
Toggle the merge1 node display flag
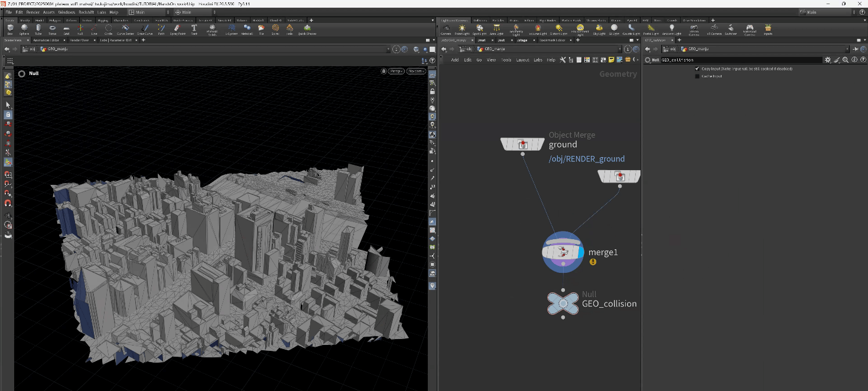581,252
